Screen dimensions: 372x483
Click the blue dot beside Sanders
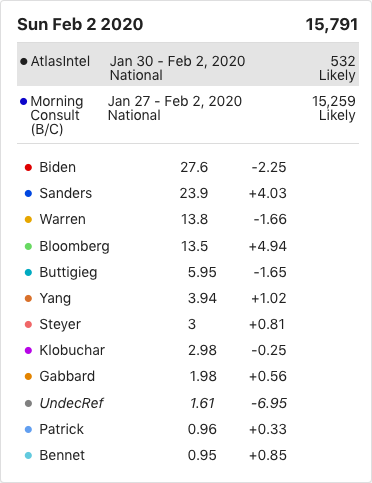pyautogui.click(x=28, y=193)
